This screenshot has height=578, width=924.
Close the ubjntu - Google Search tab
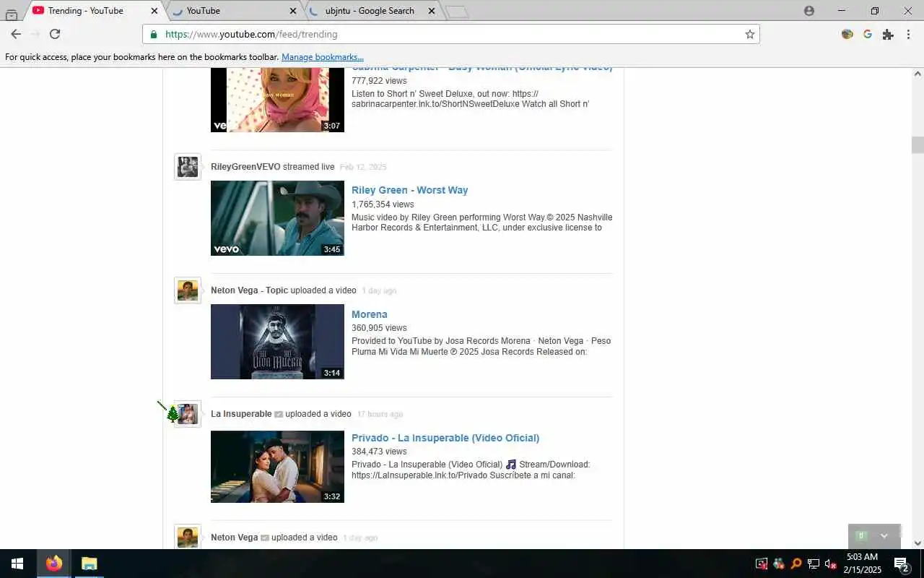tap(432, 11)
